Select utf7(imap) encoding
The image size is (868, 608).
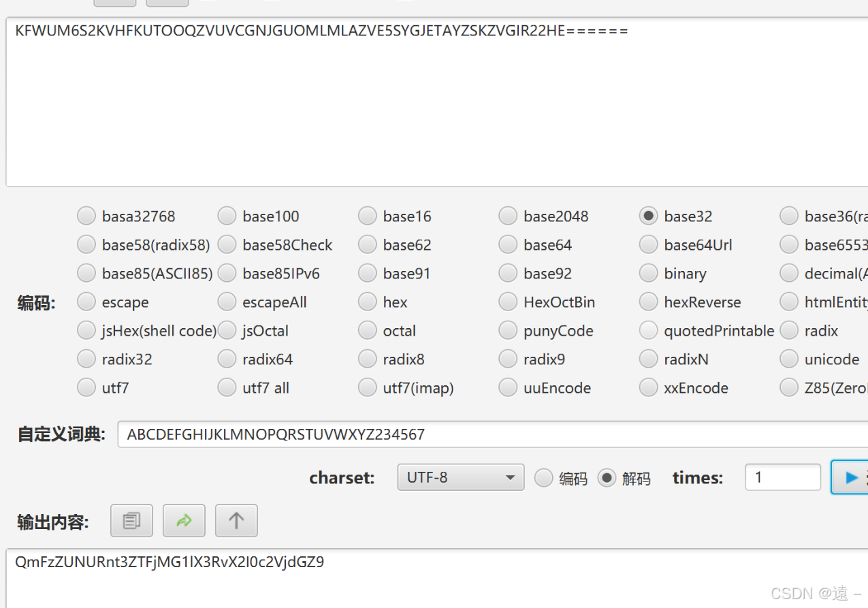point(367,387)
